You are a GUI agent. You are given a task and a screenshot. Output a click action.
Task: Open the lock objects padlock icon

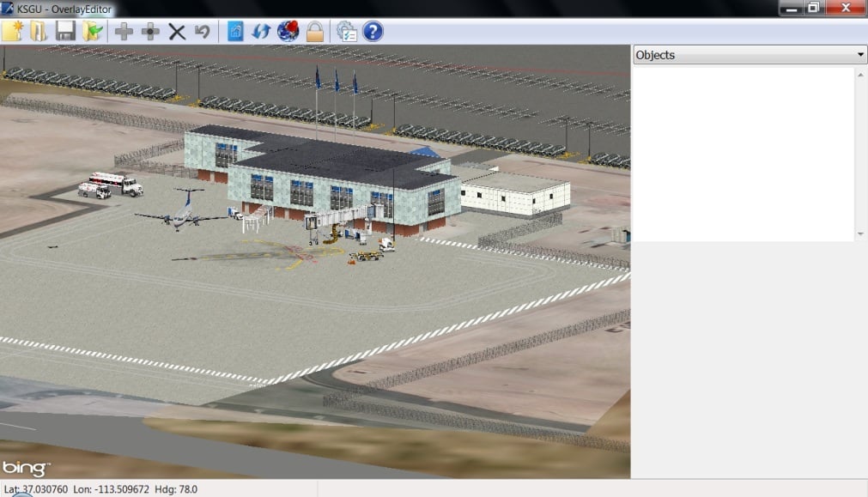pyautogui.click(x=314, y=32)
